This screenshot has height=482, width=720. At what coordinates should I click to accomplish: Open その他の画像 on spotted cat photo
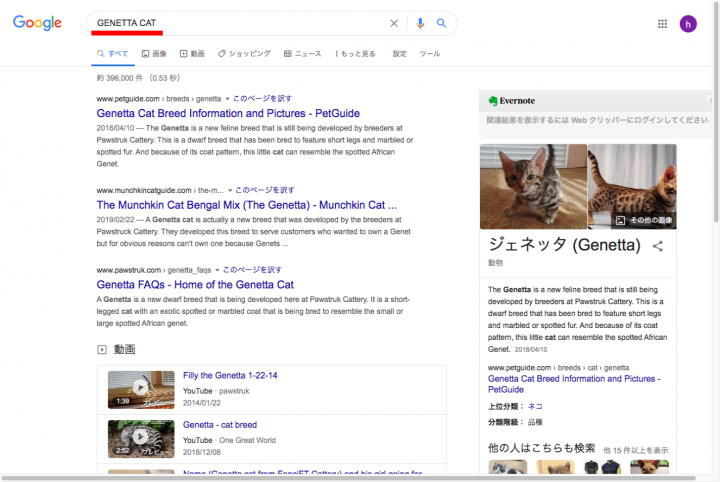point(644,220)
